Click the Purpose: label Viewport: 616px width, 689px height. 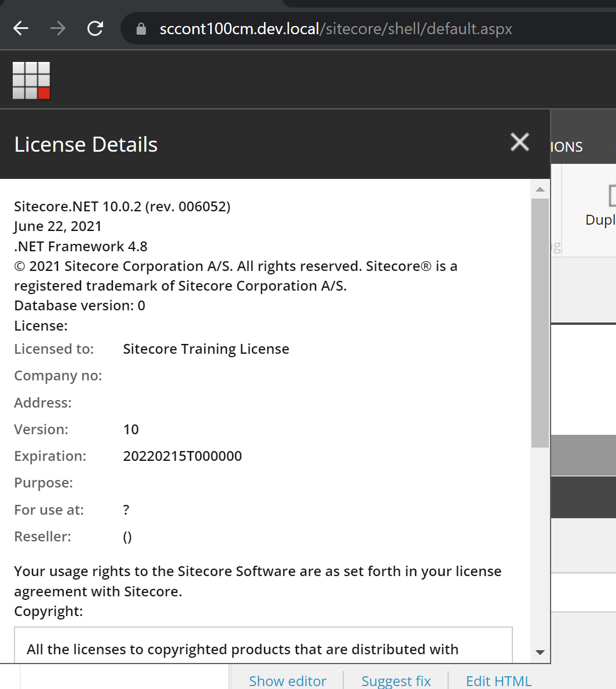point(43,483)
